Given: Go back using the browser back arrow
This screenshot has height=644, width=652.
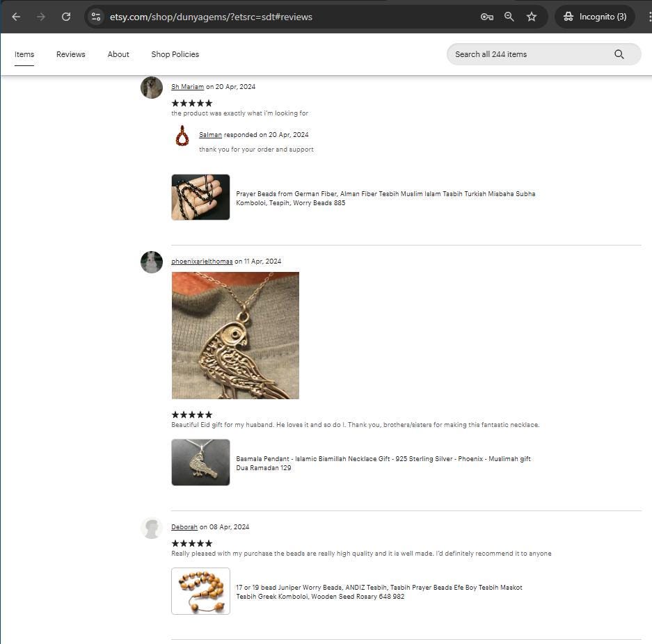Looking at the screenshot, I should pyautogui.click(x=16, y=17).
